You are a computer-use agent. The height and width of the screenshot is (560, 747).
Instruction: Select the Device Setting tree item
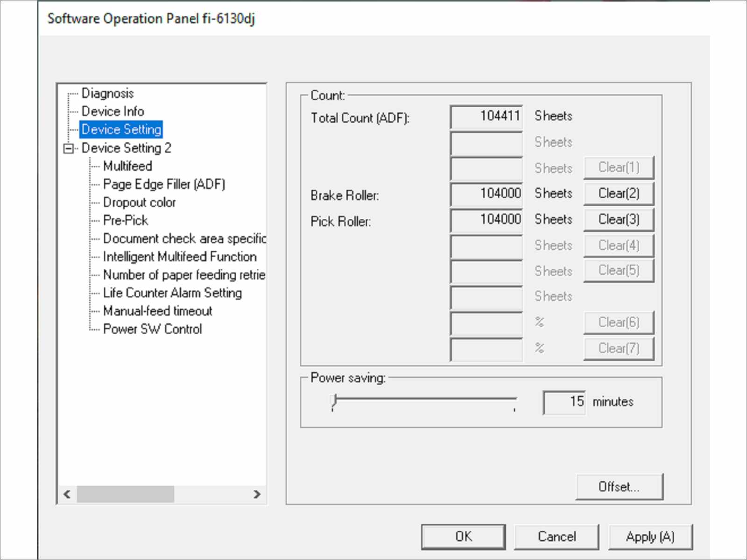[121, 129]
